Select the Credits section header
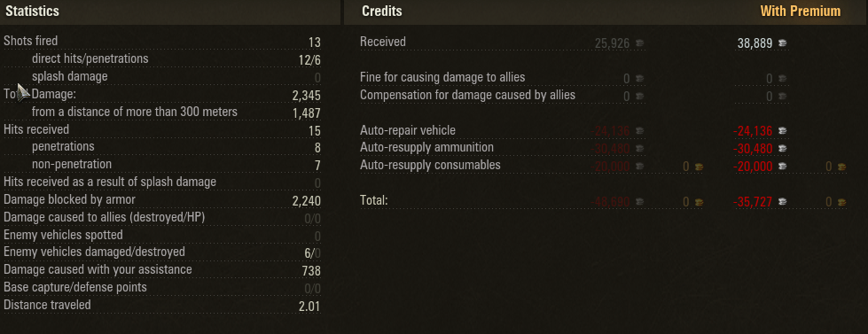The width and height of the screenshot is (868, 334). pos(382,11)
